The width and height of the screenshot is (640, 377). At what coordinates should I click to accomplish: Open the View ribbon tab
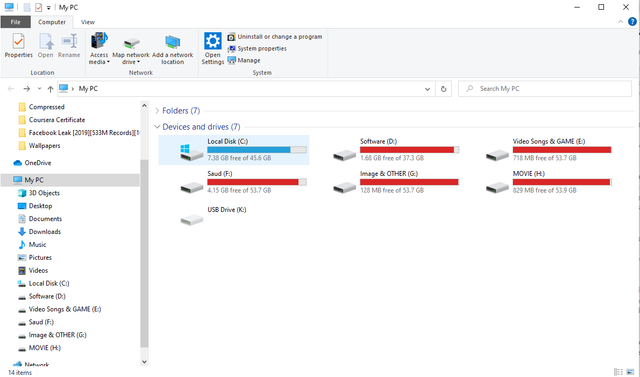88,22
